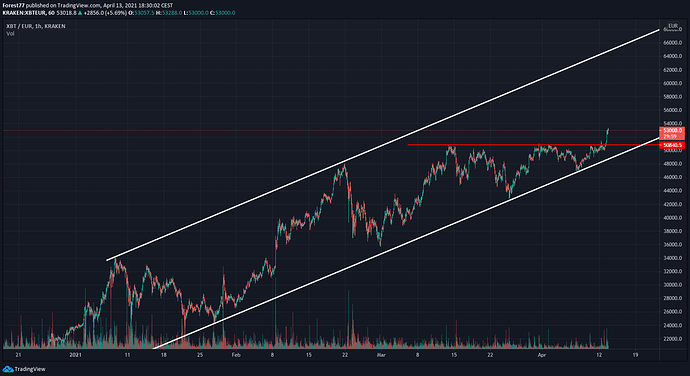Viewport: 690px width, 376px height.
Task: Click the 25 date label on time axis
Action: tap(200, 355)
